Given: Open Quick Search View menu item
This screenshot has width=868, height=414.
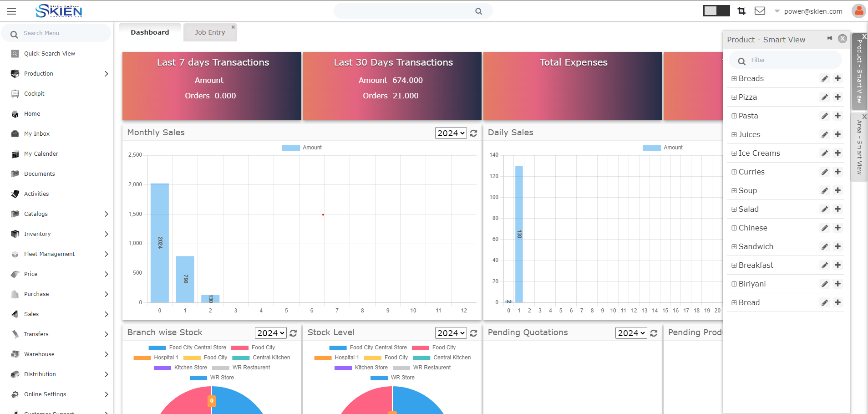Looking at the screenshot, I should click(x=49, y=54).
